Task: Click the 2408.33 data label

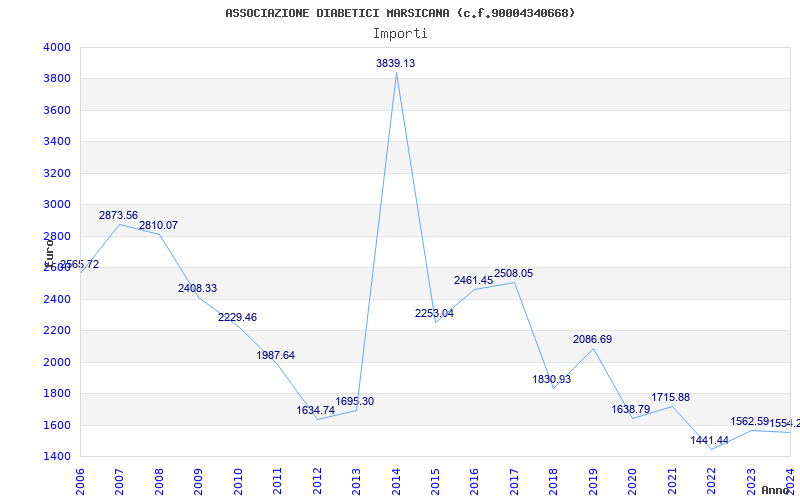Action: [197, 288]
